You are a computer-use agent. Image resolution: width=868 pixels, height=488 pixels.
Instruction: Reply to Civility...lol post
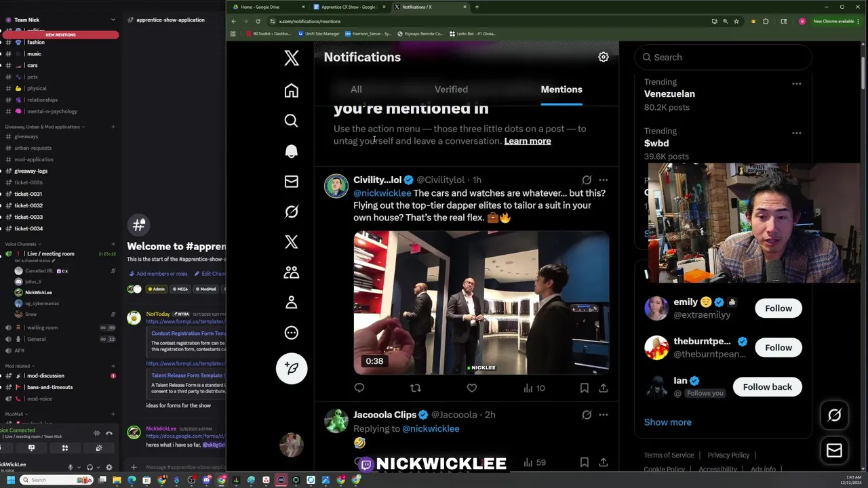point(359,388)
